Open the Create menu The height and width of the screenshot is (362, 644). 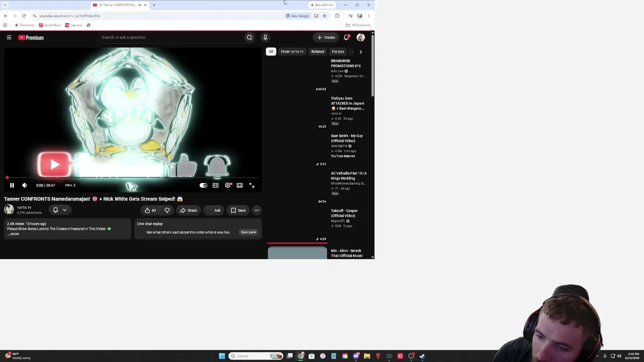(x=326, y=37)
